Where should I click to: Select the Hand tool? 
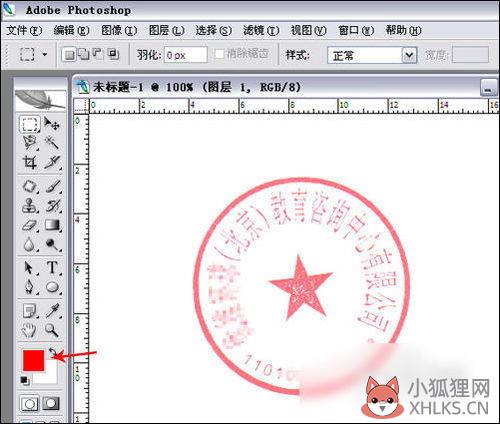point(30,330)
